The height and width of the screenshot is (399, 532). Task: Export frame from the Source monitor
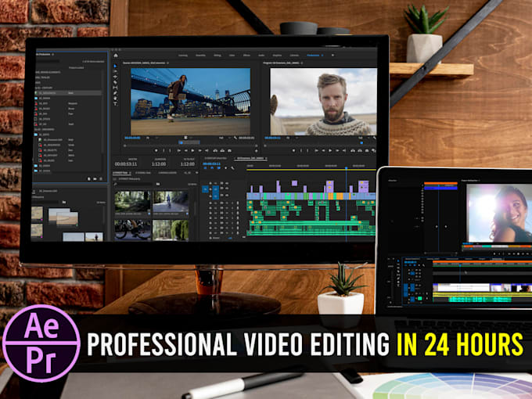230,150
